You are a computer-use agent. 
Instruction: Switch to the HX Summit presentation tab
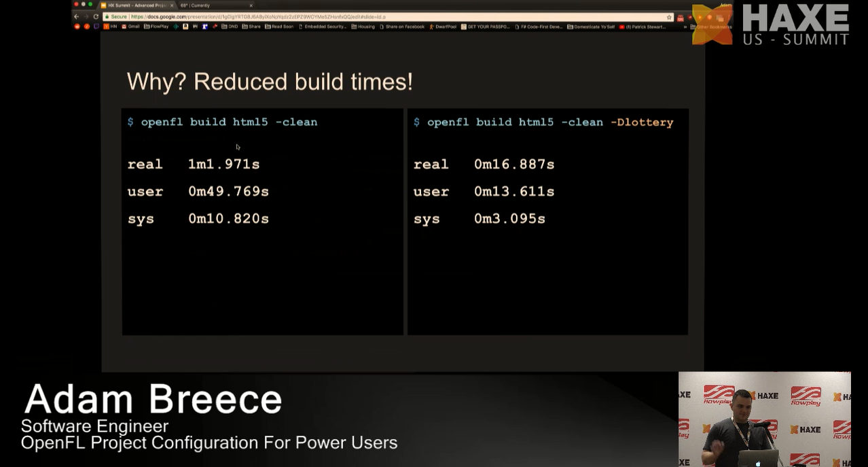pos(137,5)
